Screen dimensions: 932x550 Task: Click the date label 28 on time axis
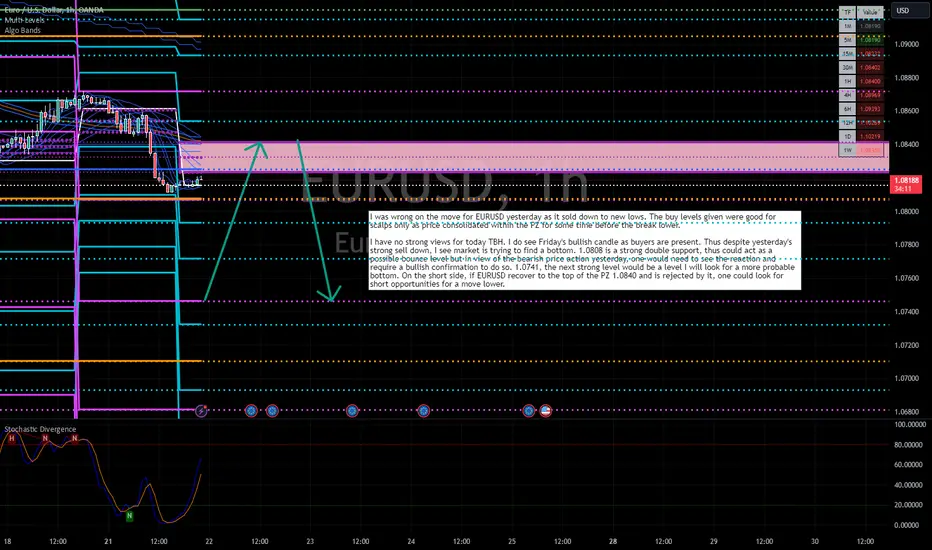pyautogui.click(x=613, y=541)
